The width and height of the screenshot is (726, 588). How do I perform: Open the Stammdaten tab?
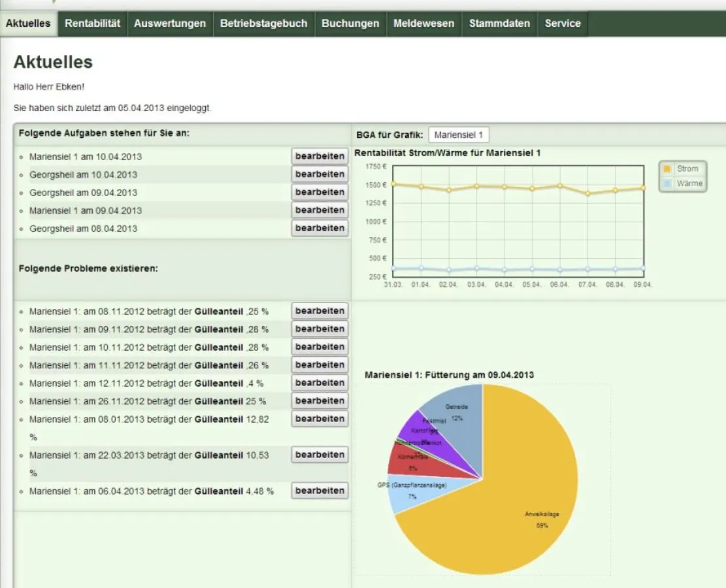499,23
